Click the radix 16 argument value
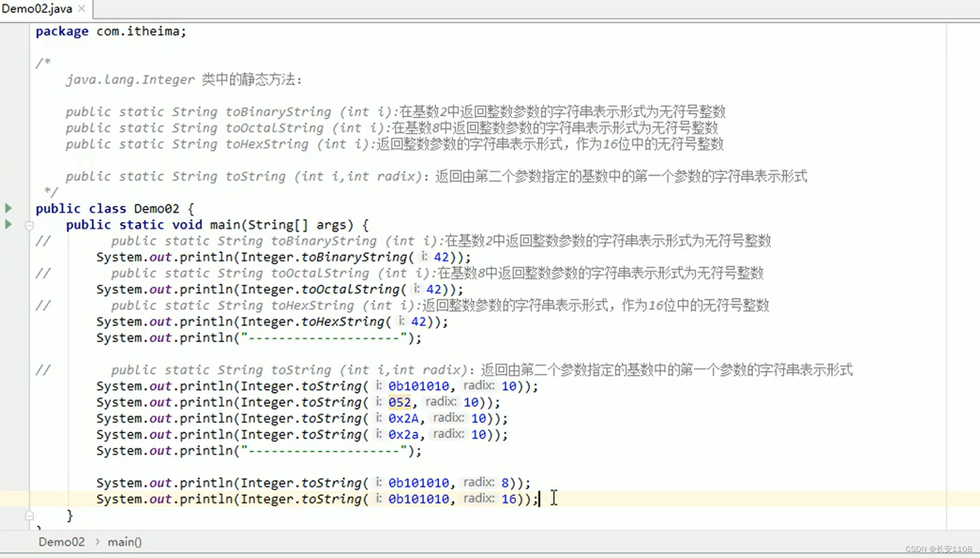Screen dimensions: 980x558 509,499
